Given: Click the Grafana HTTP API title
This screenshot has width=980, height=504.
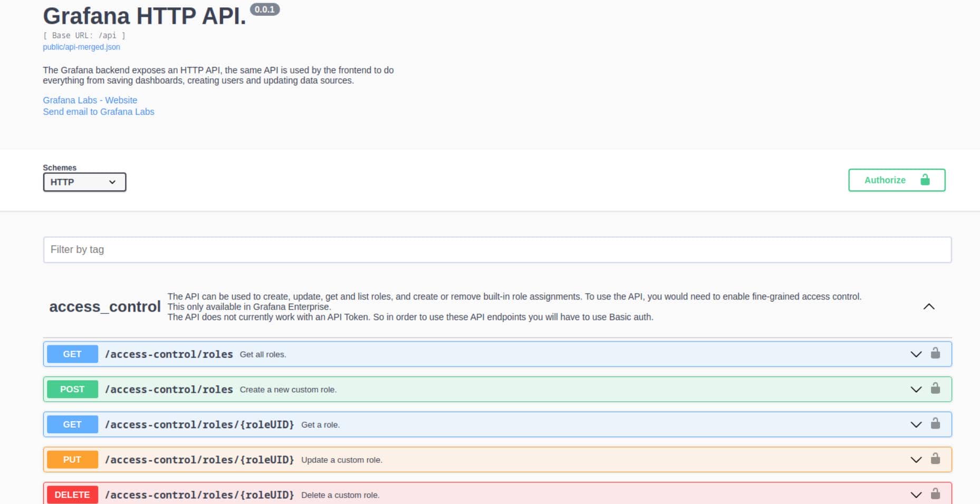Looking at the screenshot, I should (x=145, y=16).
